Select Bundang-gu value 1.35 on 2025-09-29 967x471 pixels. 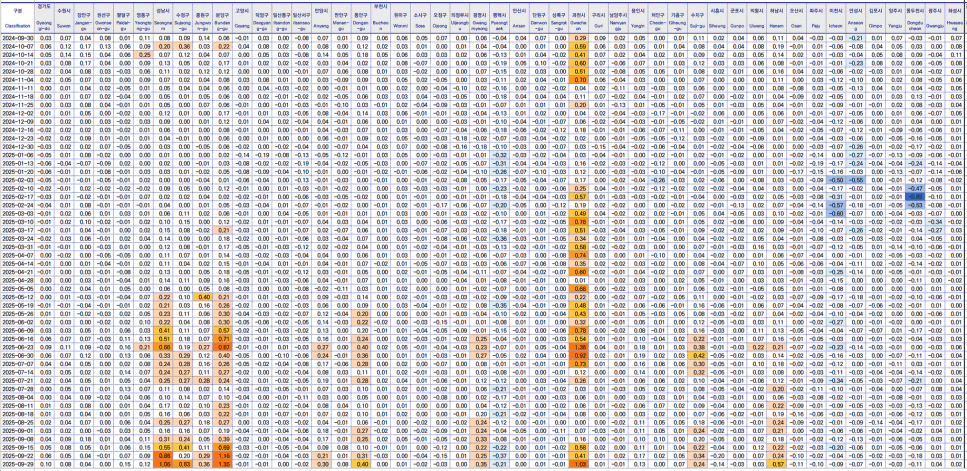coord(223,464)
